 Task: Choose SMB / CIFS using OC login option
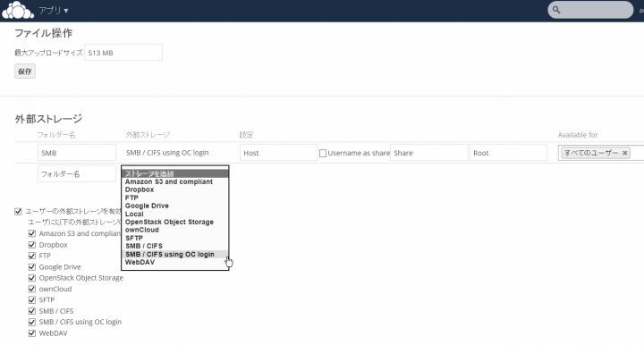click(x=175, y=255)
